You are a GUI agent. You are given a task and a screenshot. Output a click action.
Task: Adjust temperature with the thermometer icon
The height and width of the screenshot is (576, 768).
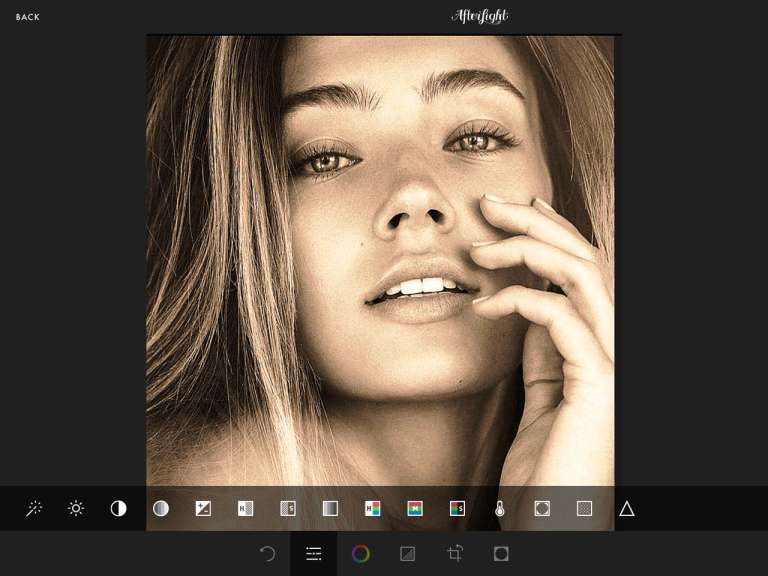pyautogui.click(x=500, y=509)
